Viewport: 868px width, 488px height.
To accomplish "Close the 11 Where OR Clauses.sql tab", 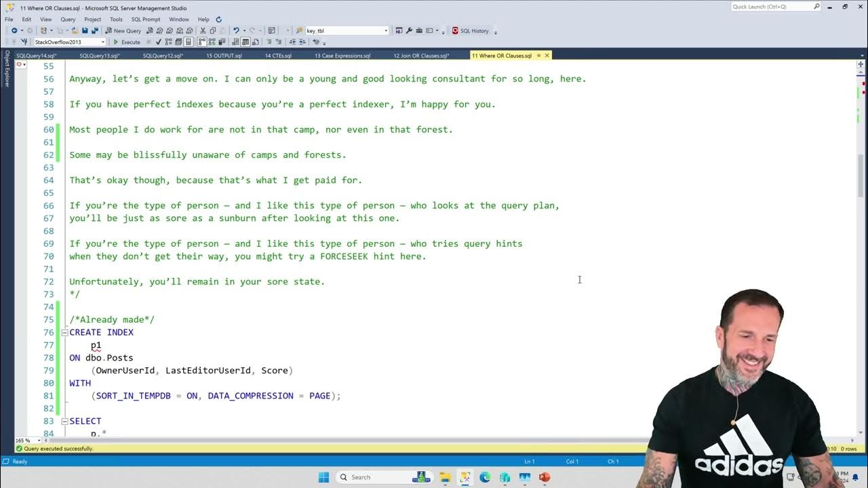I will coord(547,56).
